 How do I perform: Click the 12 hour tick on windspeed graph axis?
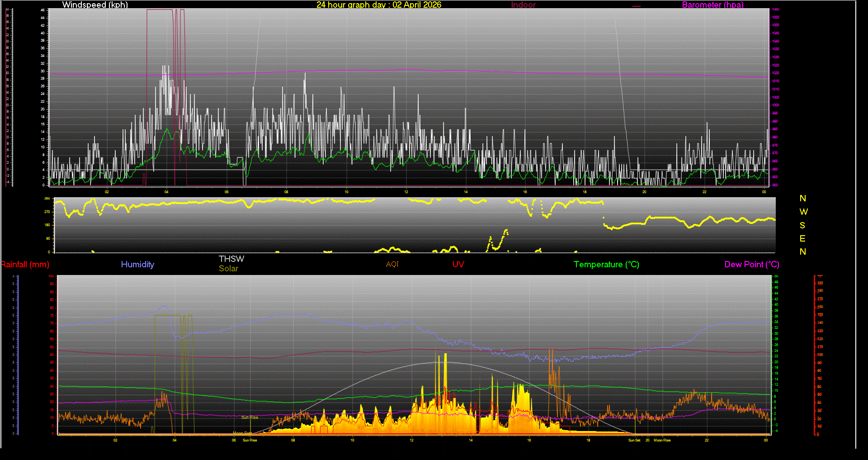pyautogui.click(x=406, y=192)
